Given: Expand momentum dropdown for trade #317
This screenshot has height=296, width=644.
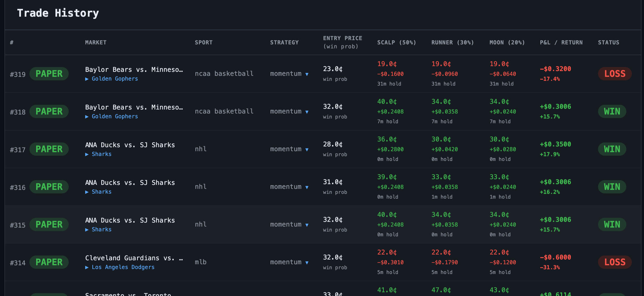Looking at the screenshot, I should click(307, 149).
